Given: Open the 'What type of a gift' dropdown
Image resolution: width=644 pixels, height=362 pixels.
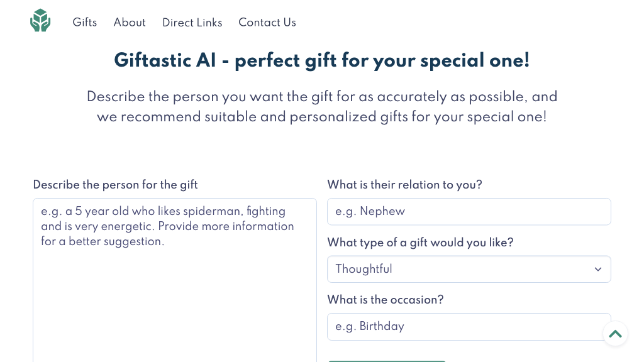Looking at the screenshot, I should click(x=469, y=269).
